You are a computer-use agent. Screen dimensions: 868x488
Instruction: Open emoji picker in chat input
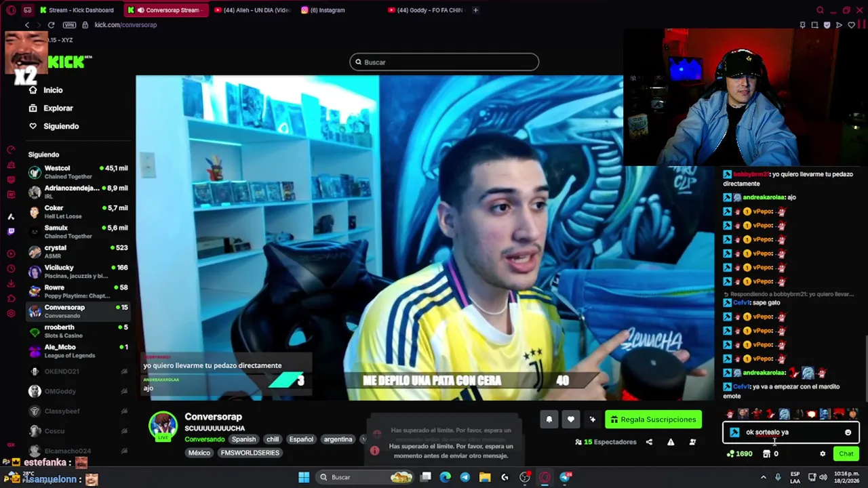[848, 432]
